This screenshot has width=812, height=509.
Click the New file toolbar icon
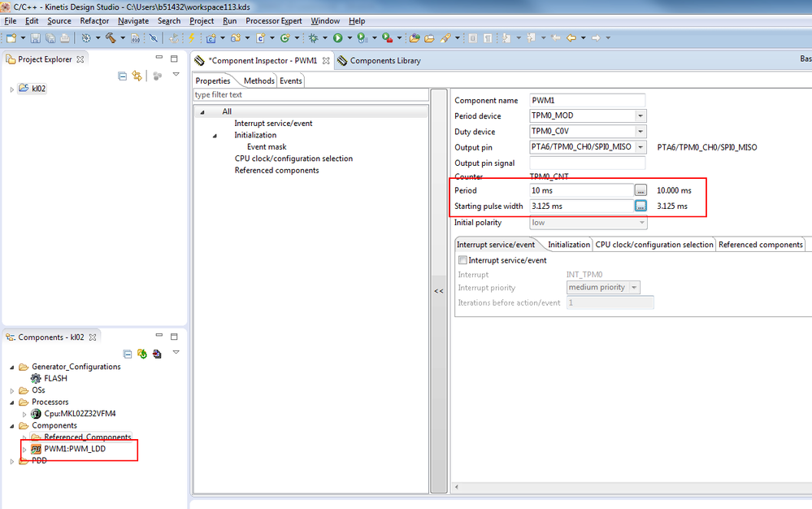(11, 37)
